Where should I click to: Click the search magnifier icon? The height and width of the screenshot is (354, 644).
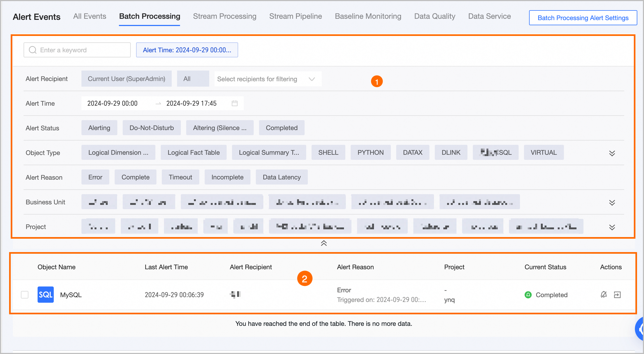pos(33,50)
